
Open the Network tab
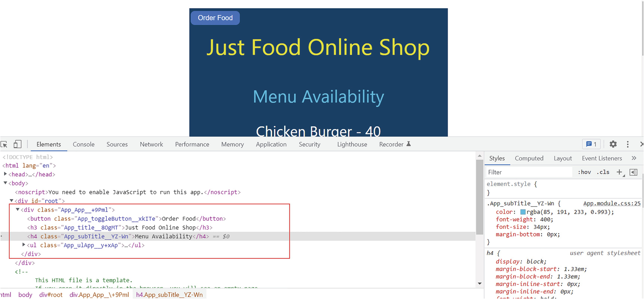[152, 144]
